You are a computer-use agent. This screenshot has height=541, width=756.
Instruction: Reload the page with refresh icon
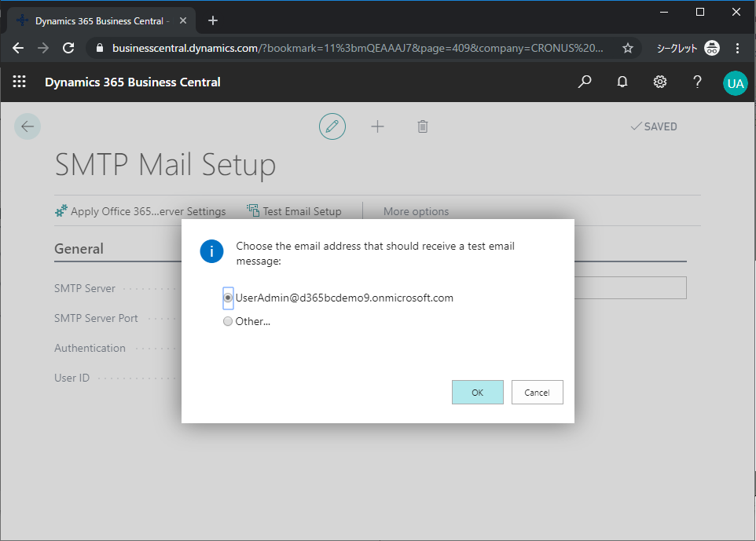click(68, 48)
